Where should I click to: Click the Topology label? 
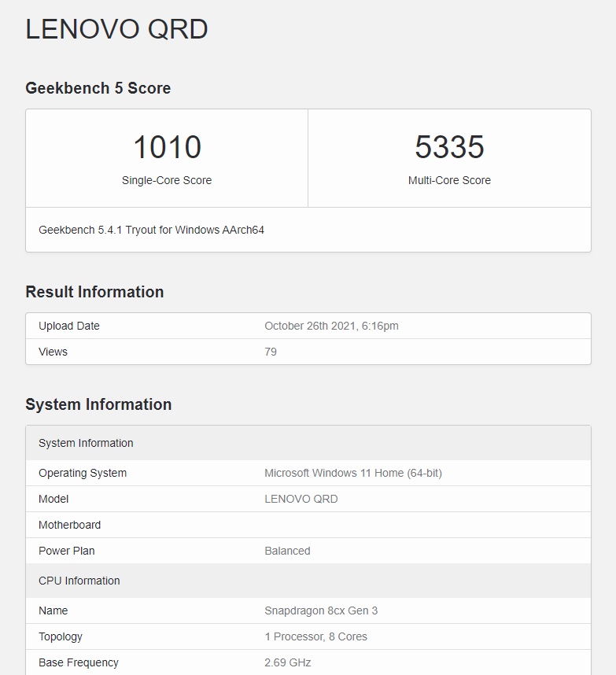[61, 636]
